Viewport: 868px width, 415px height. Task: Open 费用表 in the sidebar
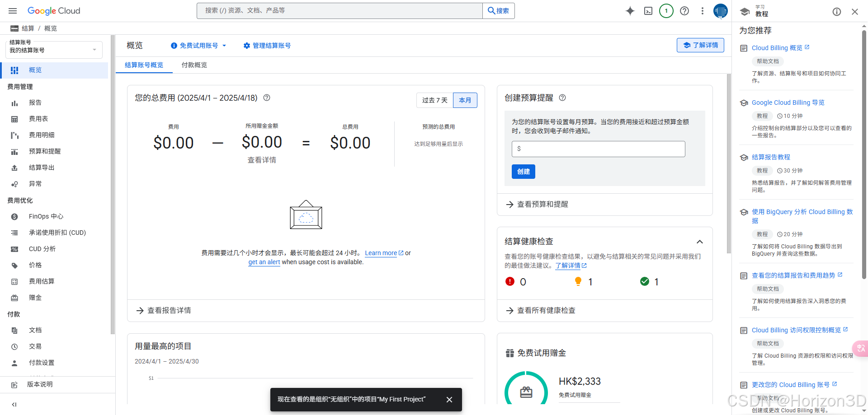54,119
